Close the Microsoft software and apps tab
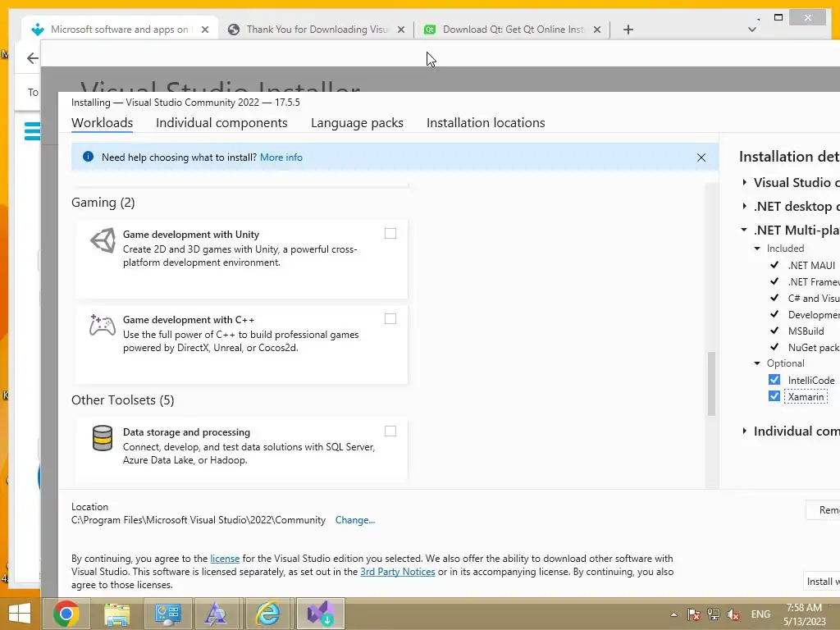The height and width of the screenshot is (630, 840). pyautogui.click(x=205, y=30)
